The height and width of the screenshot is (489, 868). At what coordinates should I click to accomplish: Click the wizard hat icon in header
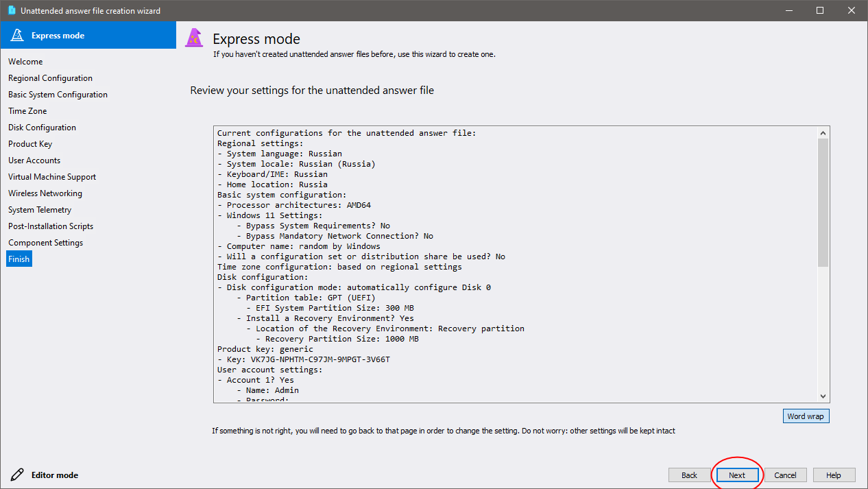pos(195,38)
